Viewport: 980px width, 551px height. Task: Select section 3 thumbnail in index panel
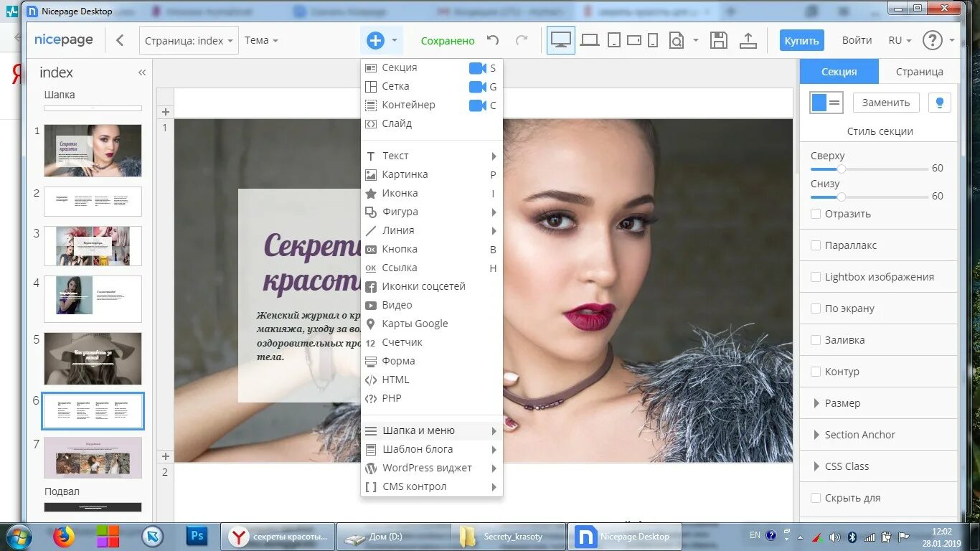point(93,246)
